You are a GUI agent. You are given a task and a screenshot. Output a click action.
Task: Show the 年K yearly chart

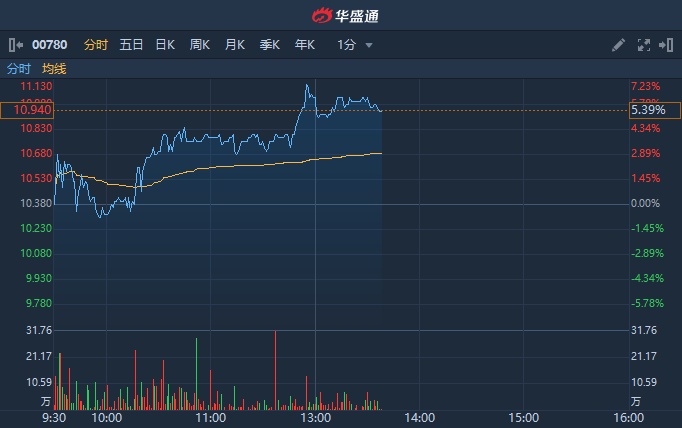click(305, 45)
